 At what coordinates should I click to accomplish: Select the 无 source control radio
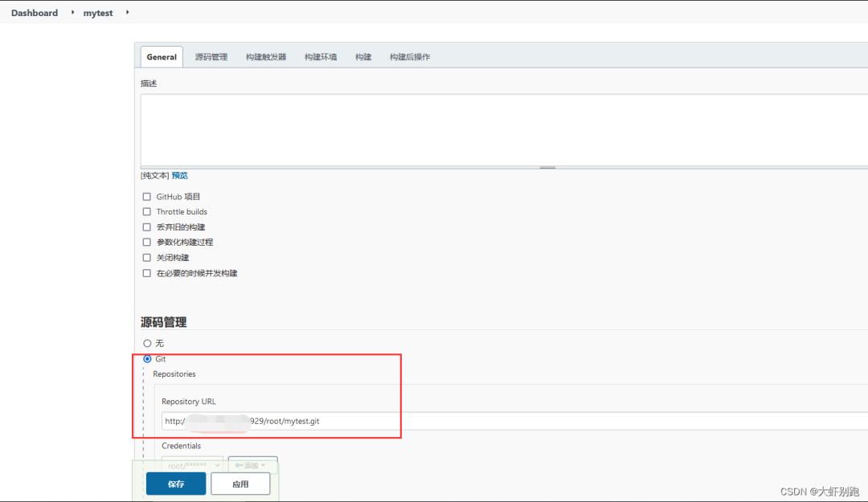click(x=147, y=344)
